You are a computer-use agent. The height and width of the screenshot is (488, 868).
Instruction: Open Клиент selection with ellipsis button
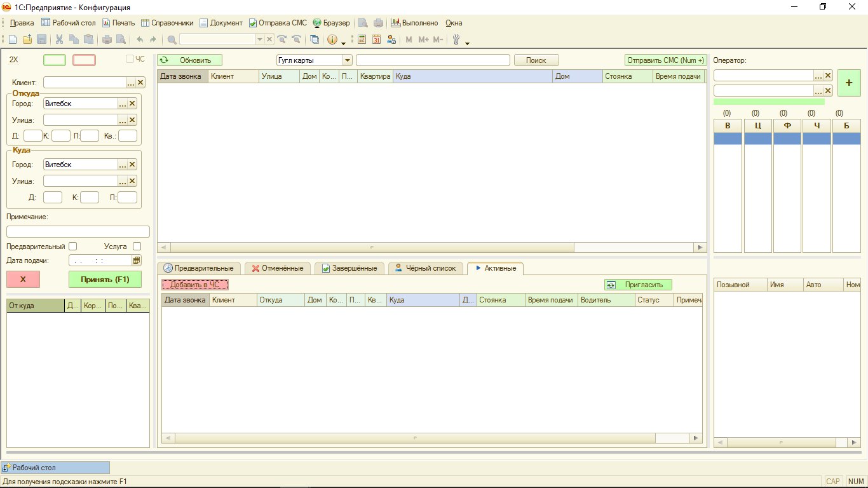point(132,83)
